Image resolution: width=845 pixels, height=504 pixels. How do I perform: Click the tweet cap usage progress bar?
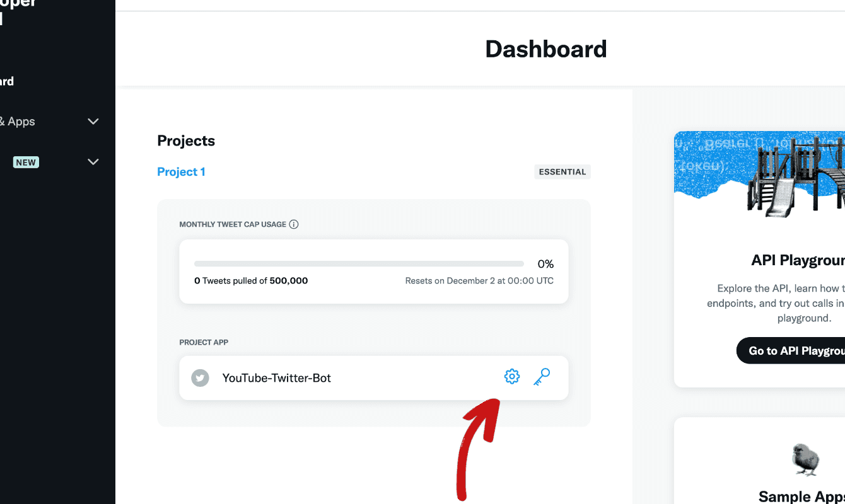359,264
